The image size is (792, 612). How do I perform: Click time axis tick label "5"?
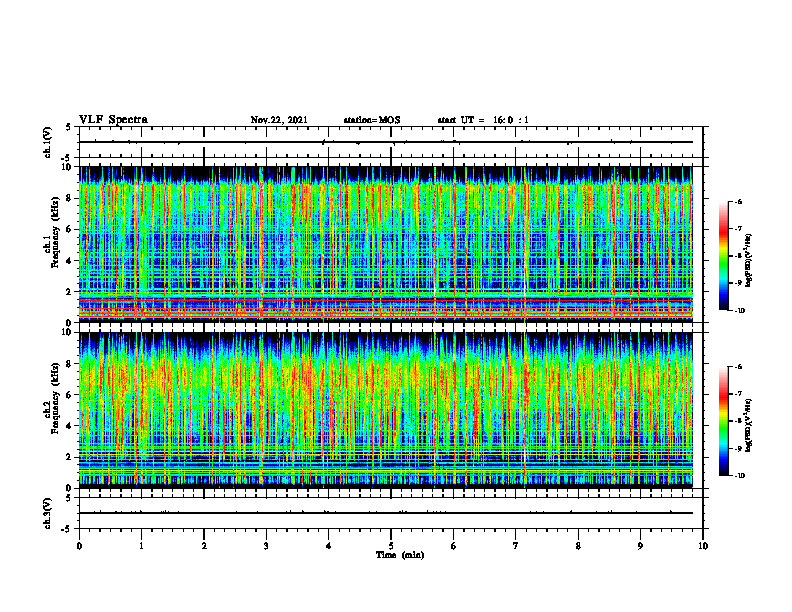pos(391,546)
